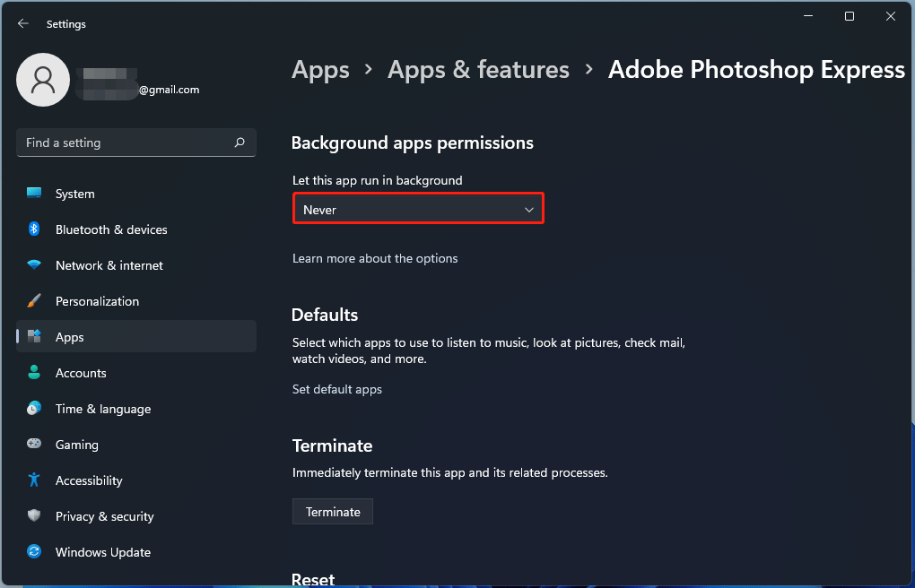Open Set default apps link

(336, 389)
